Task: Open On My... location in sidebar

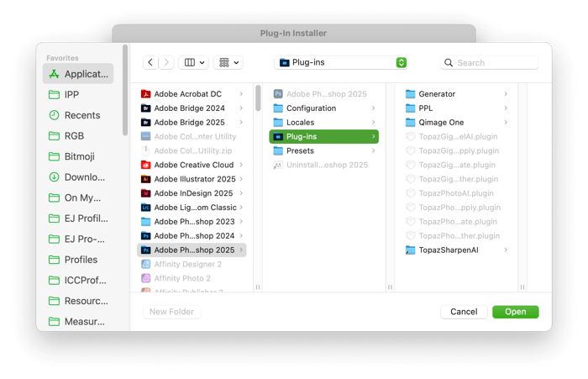Action: point(78,197)
